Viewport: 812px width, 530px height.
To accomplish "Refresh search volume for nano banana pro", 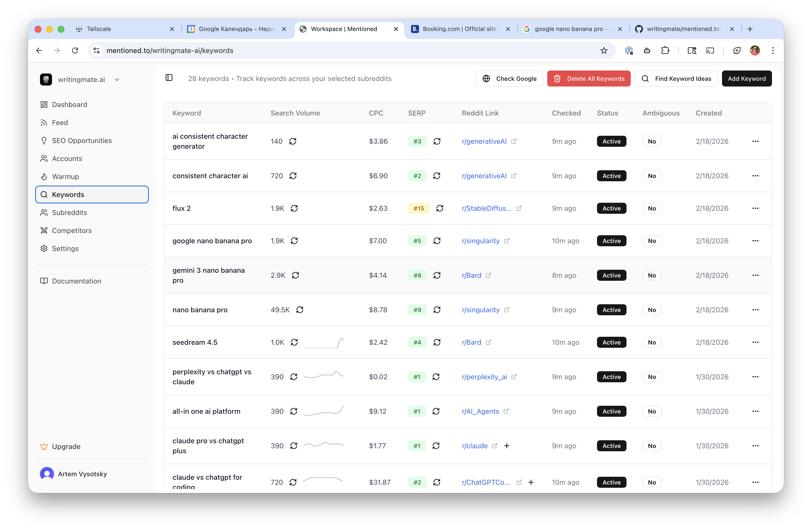I will point(300,310).
